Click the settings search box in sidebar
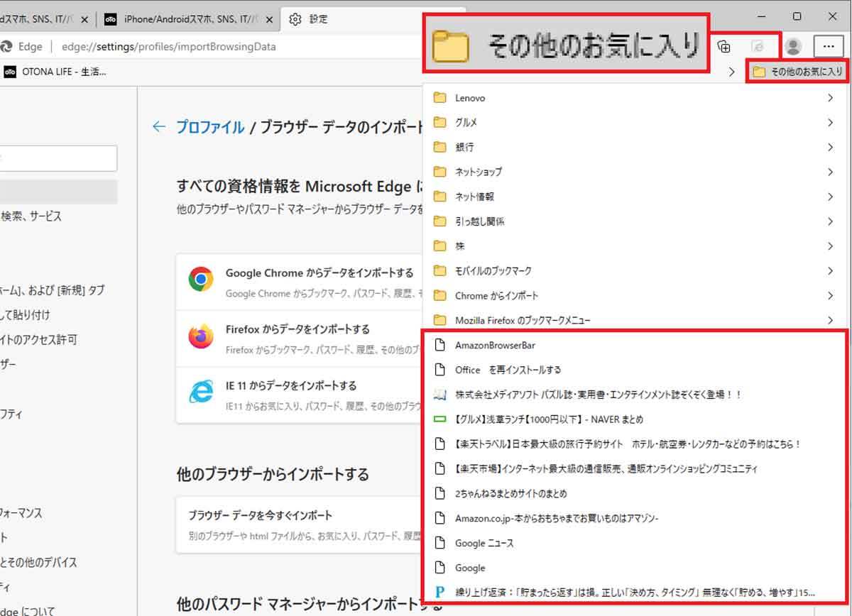The image size is (852, 616). click(57, 158)
